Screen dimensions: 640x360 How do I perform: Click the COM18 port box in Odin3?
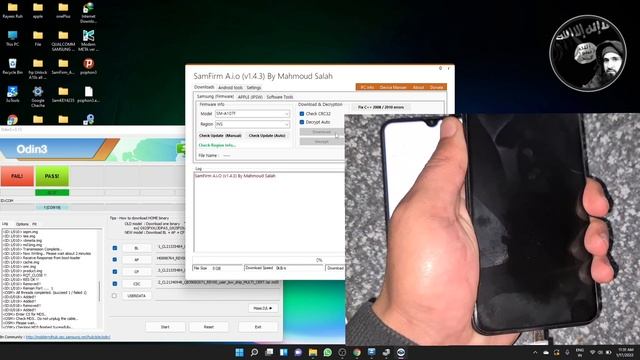pyautogui.click(x=52, y=208)
